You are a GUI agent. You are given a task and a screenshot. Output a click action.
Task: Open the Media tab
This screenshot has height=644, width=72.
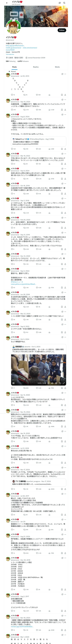click(57, 67)
